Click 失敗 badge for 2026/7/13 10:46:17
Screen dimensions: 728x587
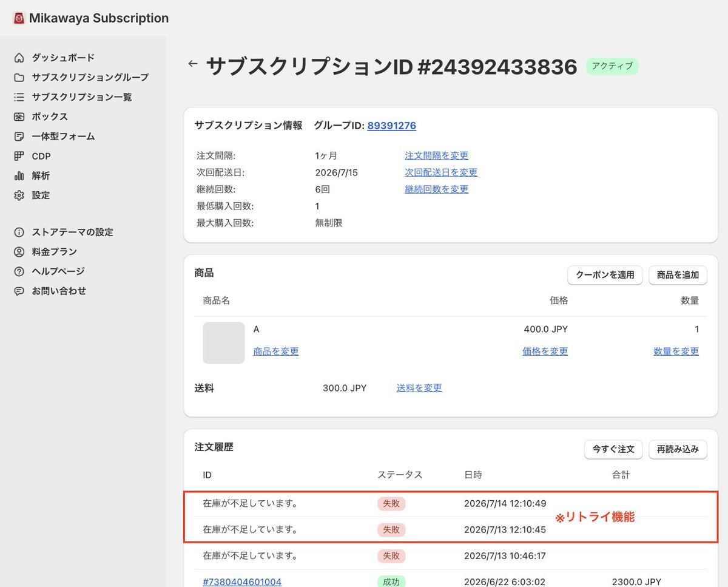coord(391,555)
